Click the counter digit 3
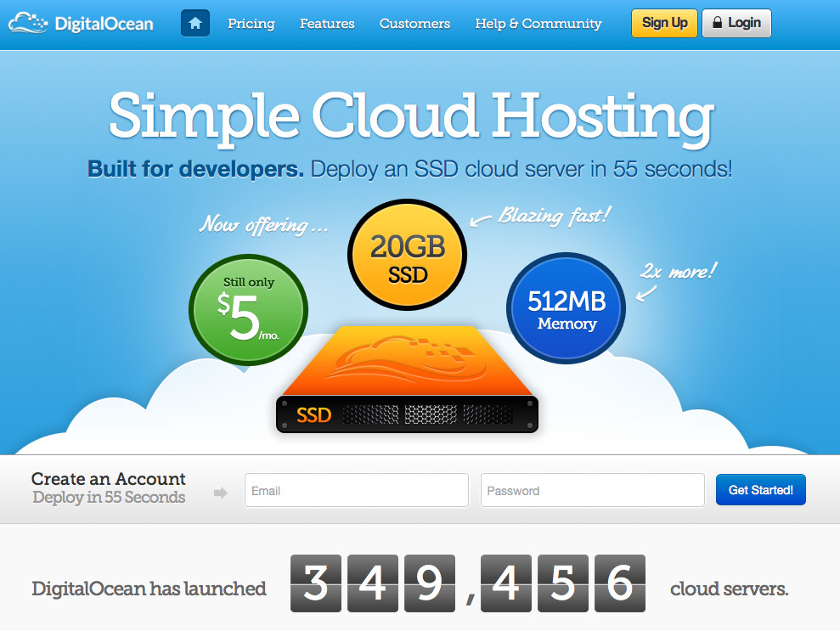 316,583
